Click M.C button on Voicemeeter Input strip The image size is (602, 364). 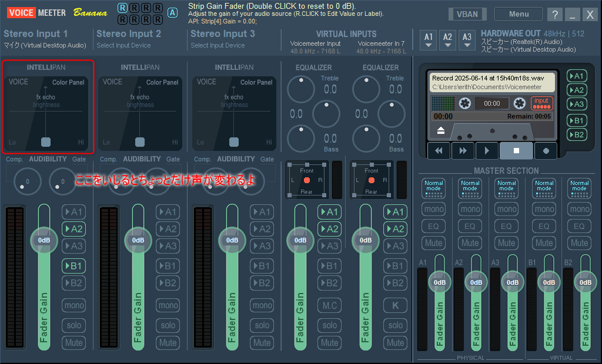pos(329,305)
